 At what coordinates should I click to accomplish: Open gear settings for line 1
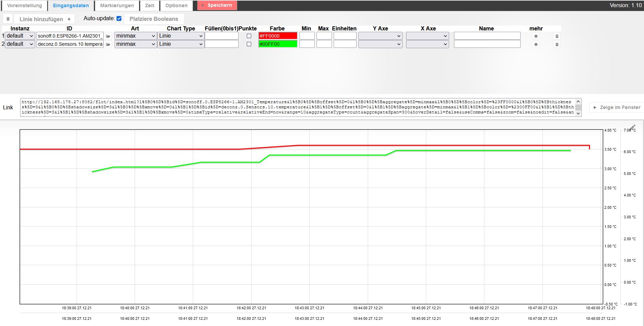(536, 36)
